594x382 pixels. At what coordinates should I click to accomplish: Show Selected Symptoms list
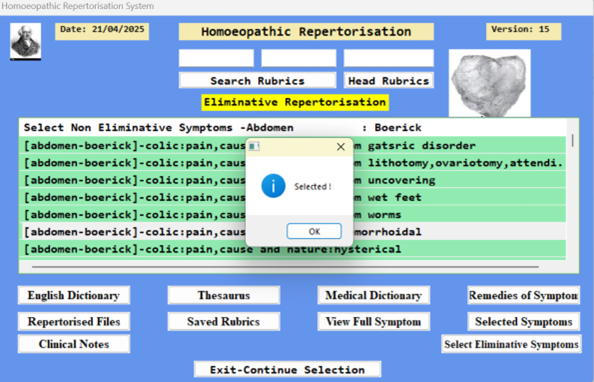tap(524, 321)
